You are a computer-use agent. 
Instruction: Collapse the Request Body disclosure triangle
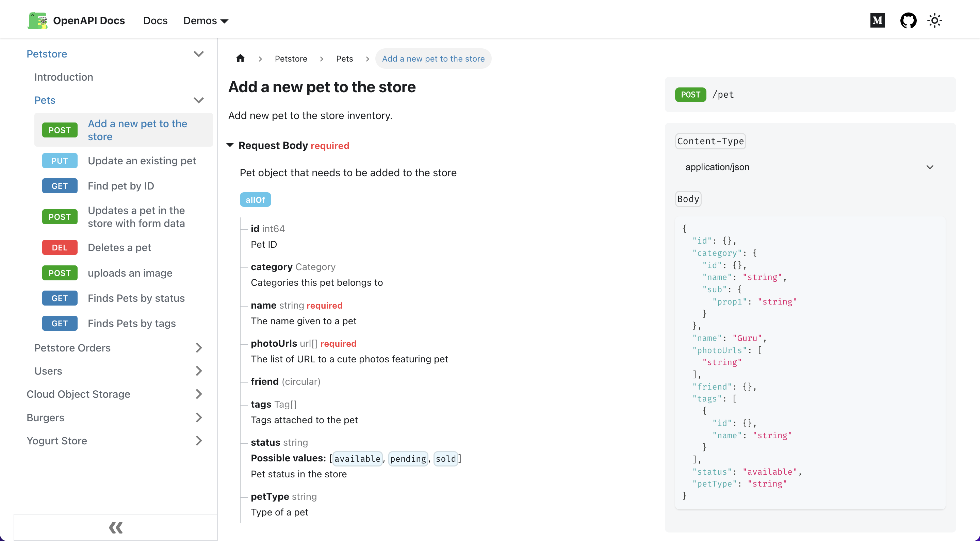230,145
